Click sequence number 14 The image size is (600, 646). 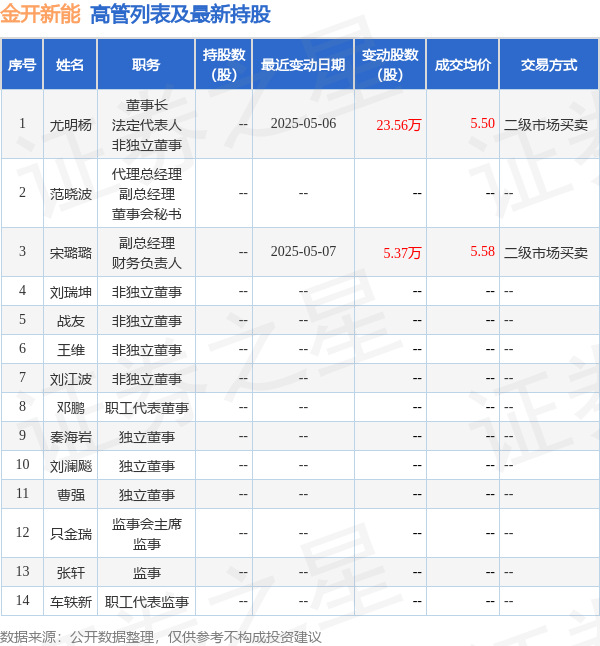(x=22, y=600)
